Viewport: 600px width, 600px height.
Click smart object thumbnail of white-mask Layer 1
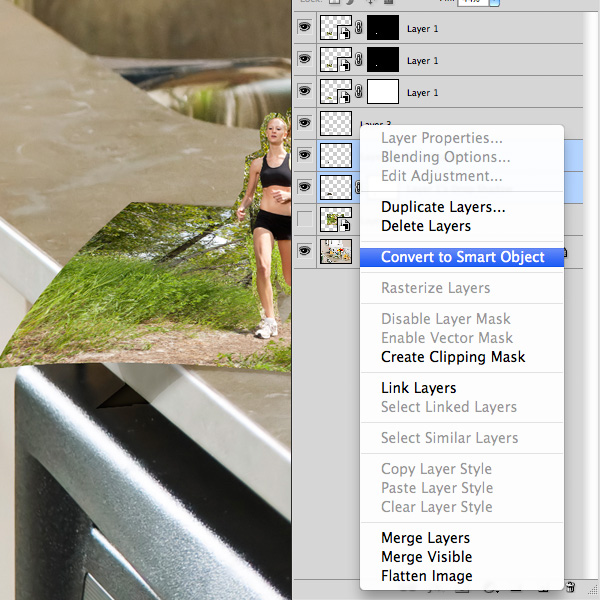(336, 91)
